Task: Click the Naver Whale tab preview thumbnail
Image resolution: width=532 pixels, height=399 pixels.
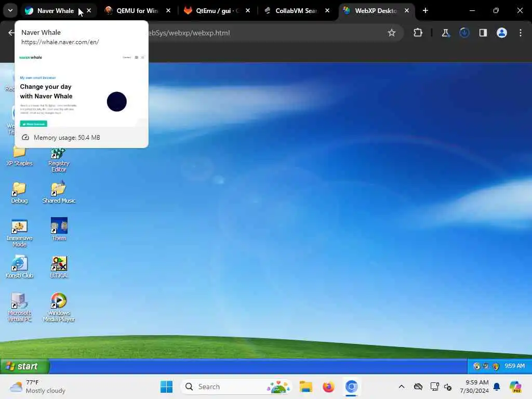Action: pos(82,89)
